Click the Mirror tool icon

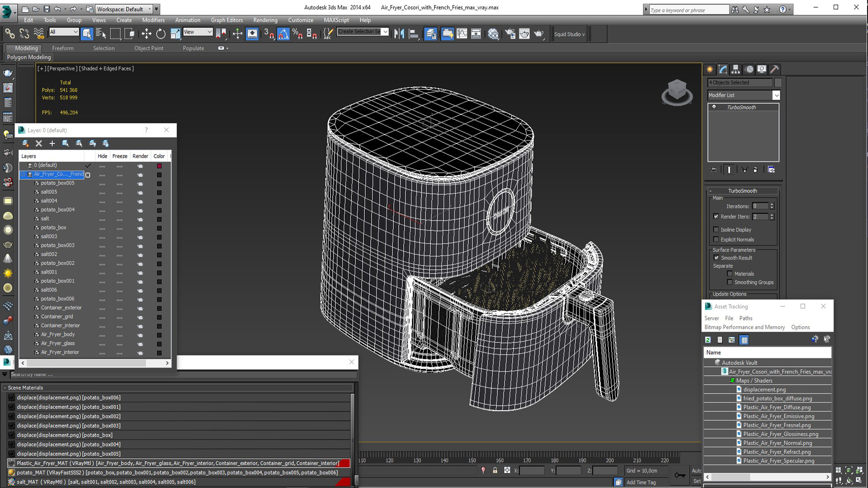[x=399, y=33]
